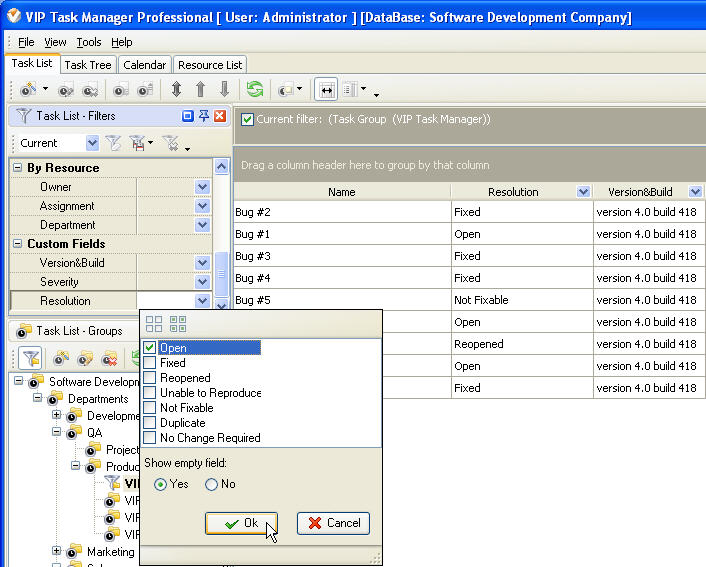This screenshot has height=567, width=706.
Task: Click the restore icon in Filters panel
Action: 188,116
